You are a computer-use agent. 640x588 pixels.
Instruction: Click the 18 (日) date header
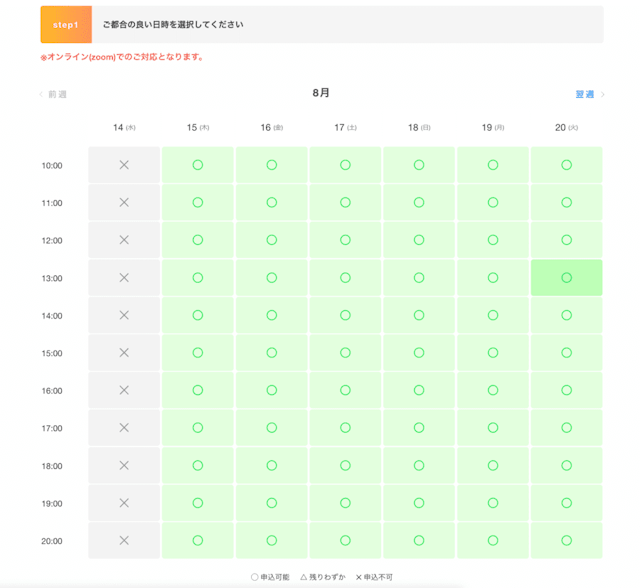click(x=419, y=128)
